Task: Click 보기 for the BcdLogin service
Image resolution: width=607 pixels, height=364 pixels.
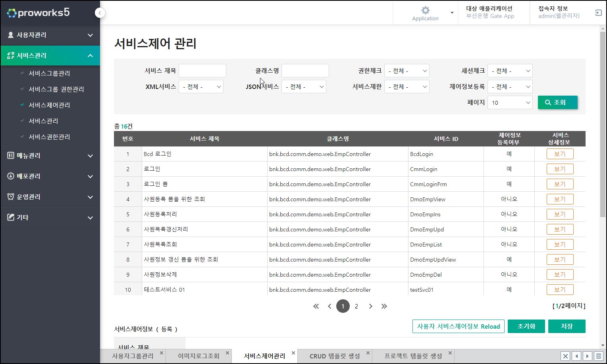Action: [x=560, y=154]
